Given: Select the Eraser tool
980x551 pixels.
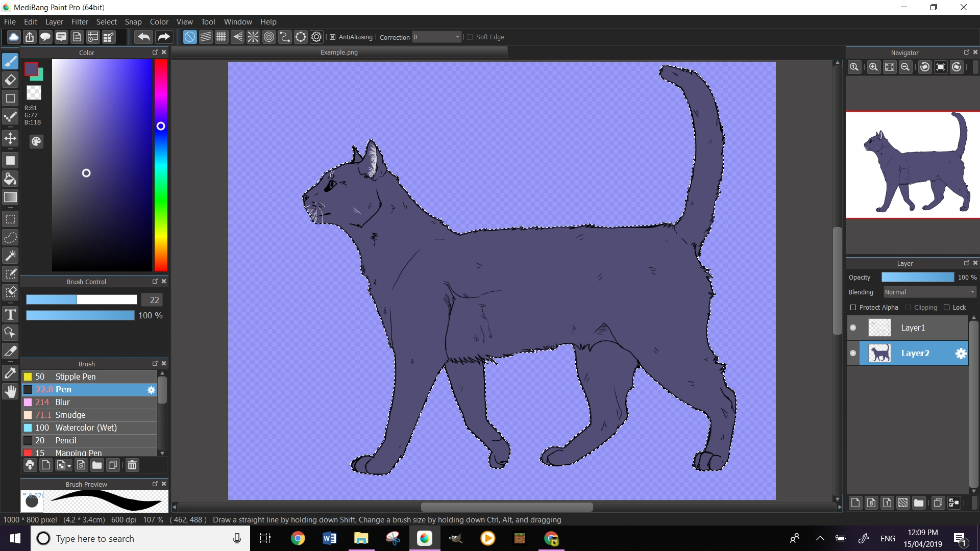Looking at the screenshot, I should (10, 80).
